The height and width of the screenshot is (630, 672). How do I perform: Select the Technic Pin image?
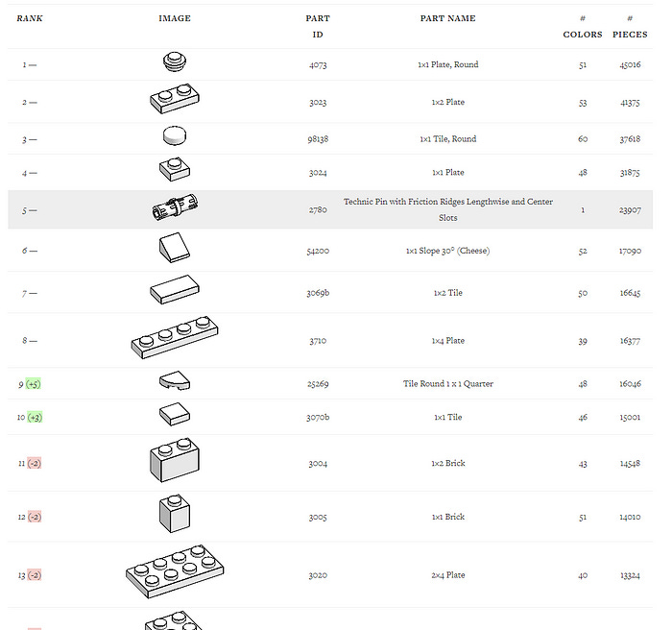(x=175, y=206)
